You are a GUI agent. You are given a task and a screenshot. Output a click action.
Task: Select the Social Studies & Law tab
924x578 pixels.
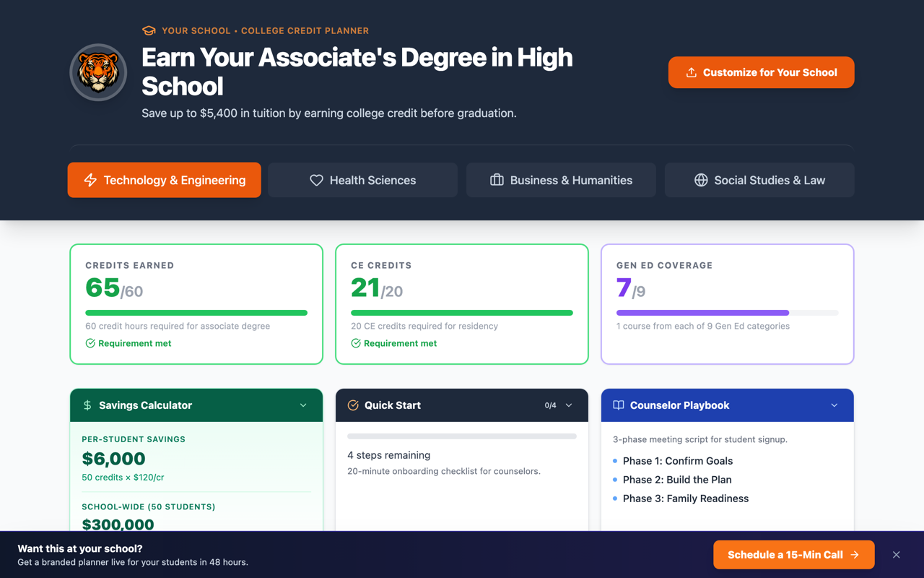759,180
